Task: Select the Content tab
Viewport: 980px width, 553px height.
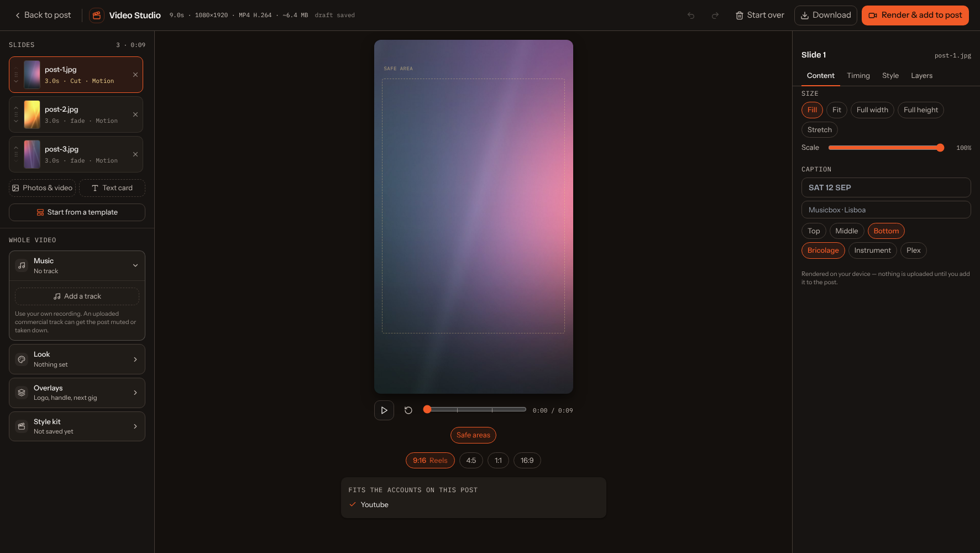Action: coord(821,76)
